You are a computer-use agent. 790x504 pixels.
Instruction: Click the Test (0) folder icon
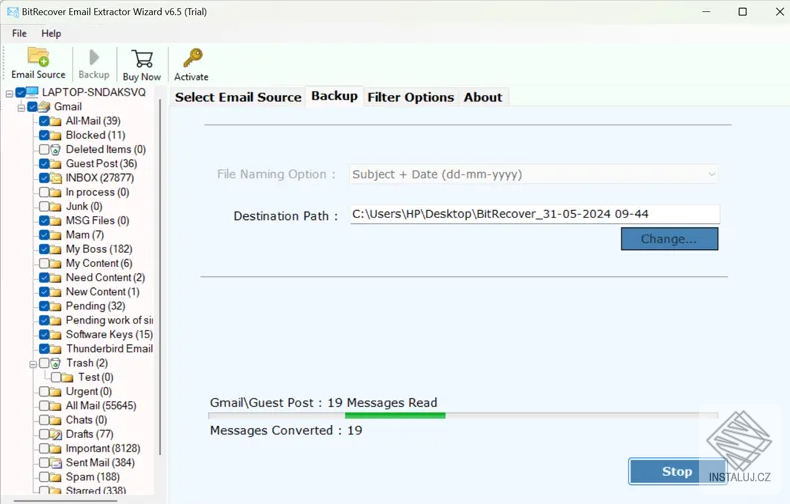point(68,377)
